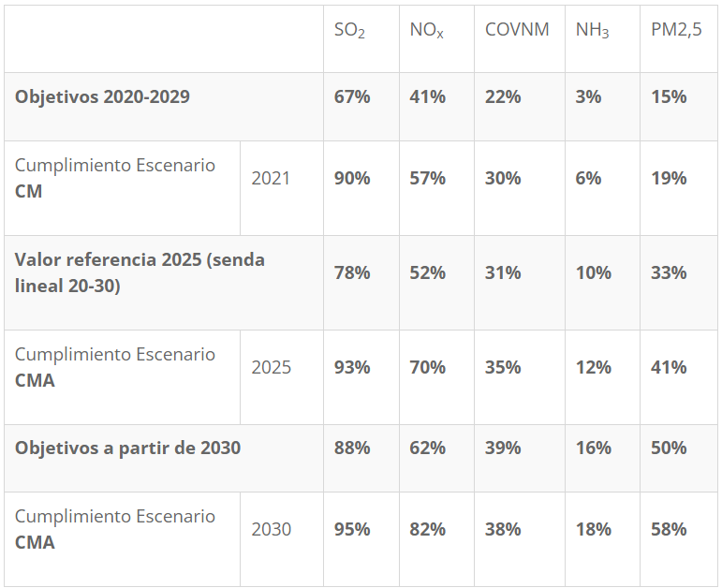722x588 pixels.
Task: Select the 57% NOx value for 2021
Action: coord(427,178)
